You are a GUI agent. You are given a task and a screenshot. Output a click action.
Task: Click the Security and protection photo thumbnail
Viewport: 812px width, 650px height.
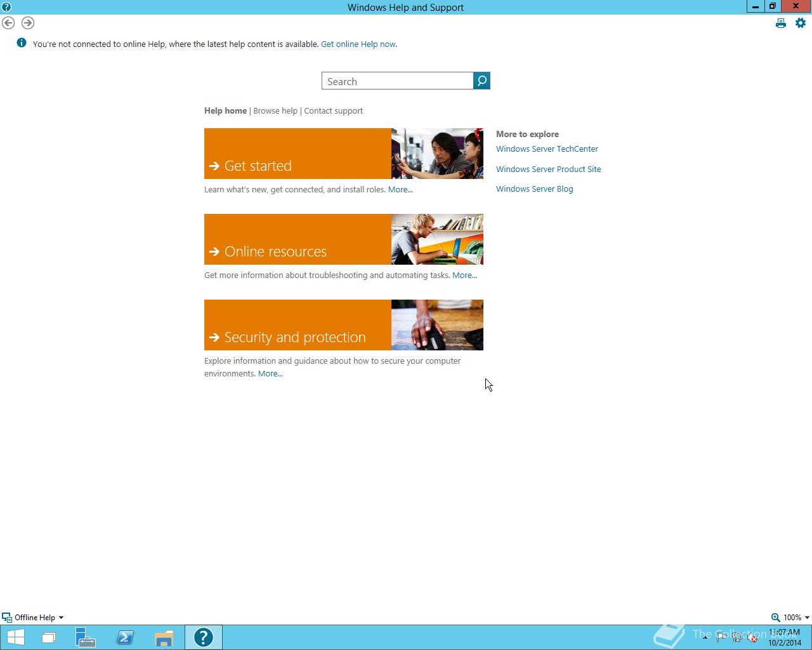pos(437,325)
